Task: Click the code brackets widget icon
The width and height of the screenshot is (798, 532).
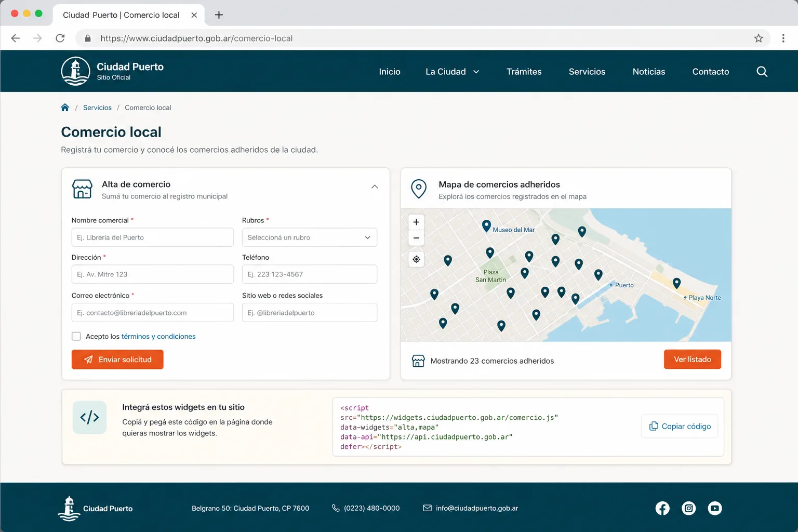Action: click(x=89, y=417)
